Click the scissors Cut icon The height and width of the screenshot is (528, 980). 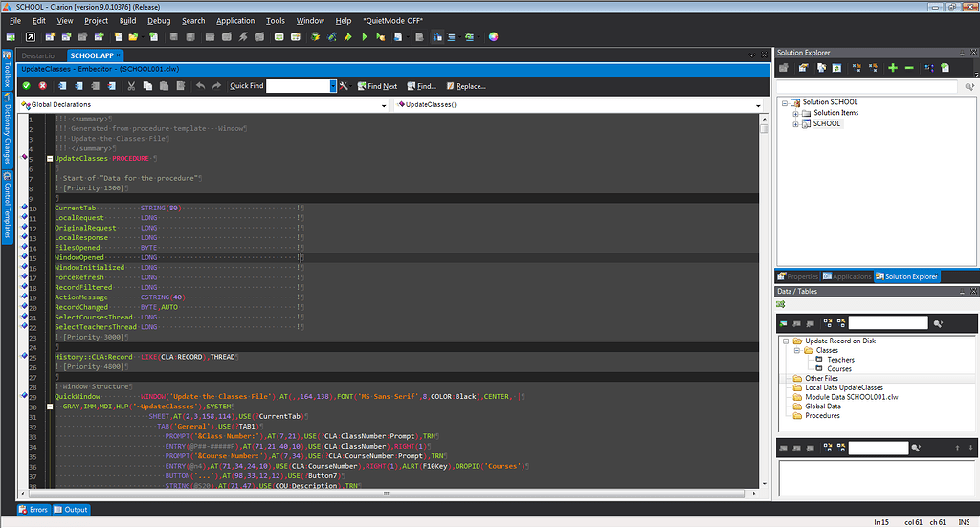(131, 86)
